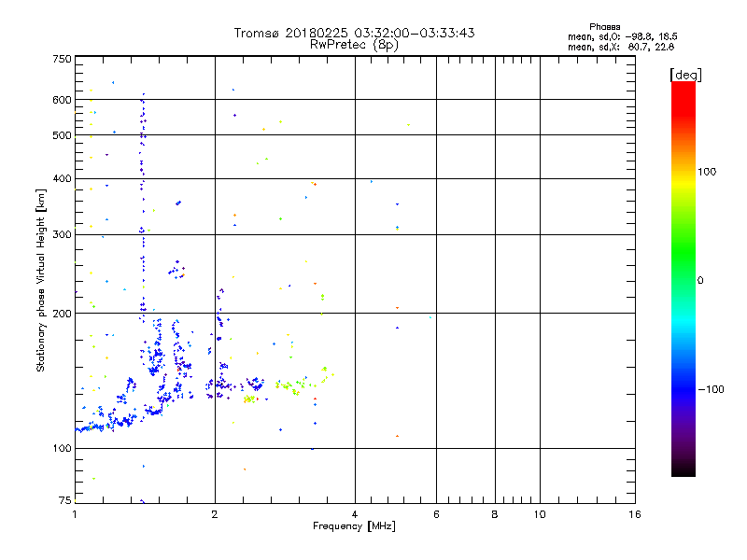Click the '[deg]' colorbar unit label

tap(685, 76)
